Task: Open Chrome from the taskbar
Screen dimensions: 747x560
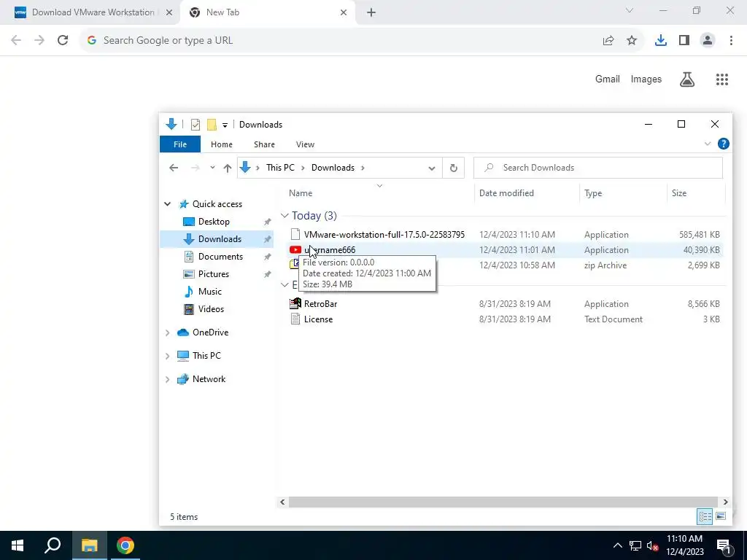Action: click(x=125, y=545)
